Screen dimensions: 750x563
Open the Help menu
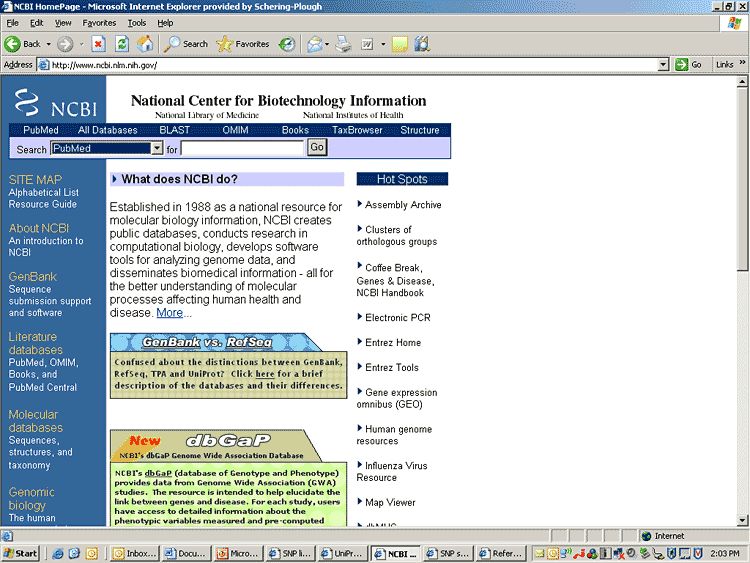point(165,23)
